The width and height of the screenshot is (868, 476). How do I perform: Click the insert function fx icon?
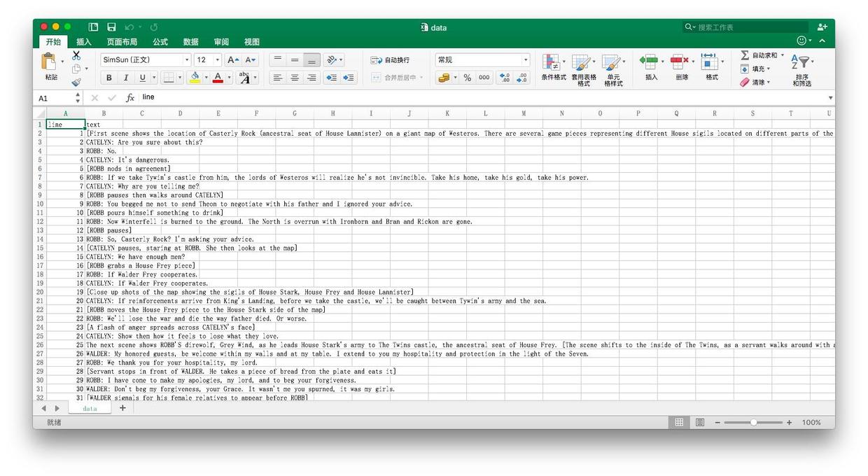(x=130, y=98)
